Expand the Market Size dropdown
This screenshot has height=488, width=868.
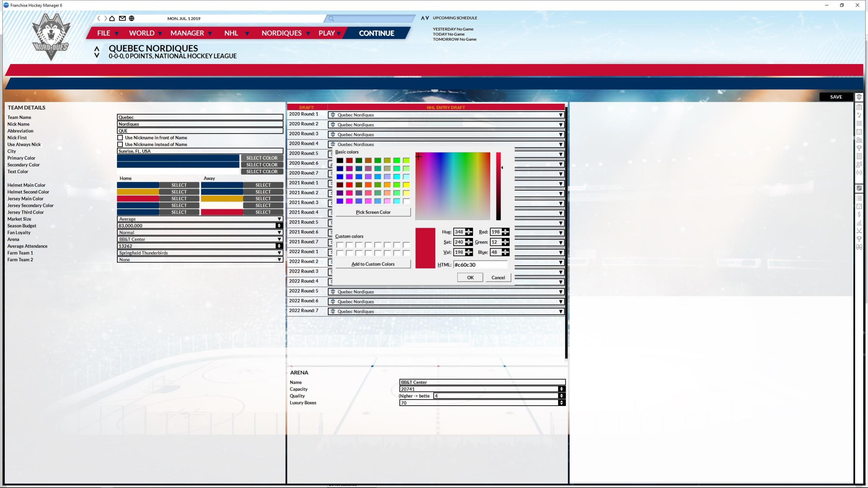[x=279, y=219]
